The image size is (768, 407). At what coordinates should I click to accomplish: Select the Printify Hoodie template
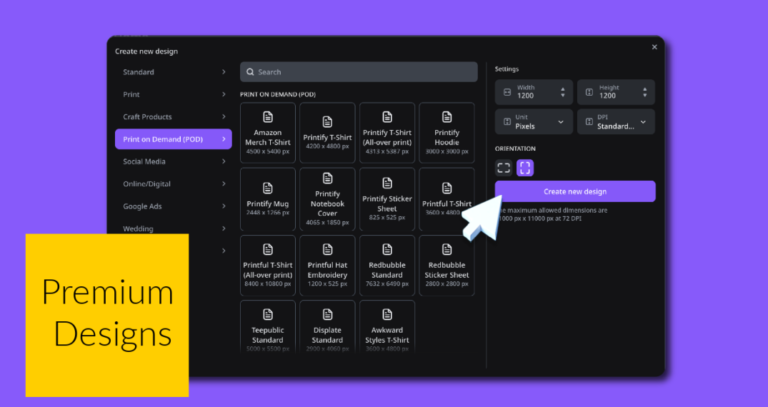[x=447, y=133]
